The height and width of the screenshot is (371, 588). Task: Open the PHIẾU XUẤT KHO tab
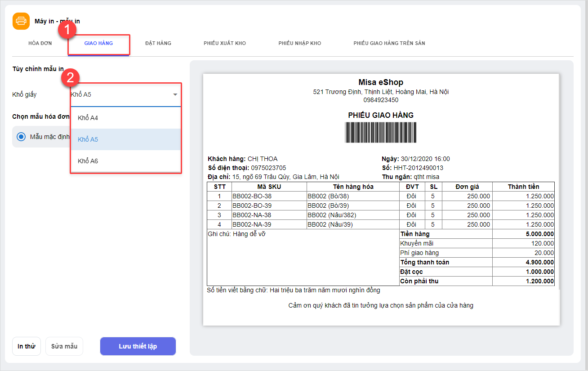tap(224, 44)
